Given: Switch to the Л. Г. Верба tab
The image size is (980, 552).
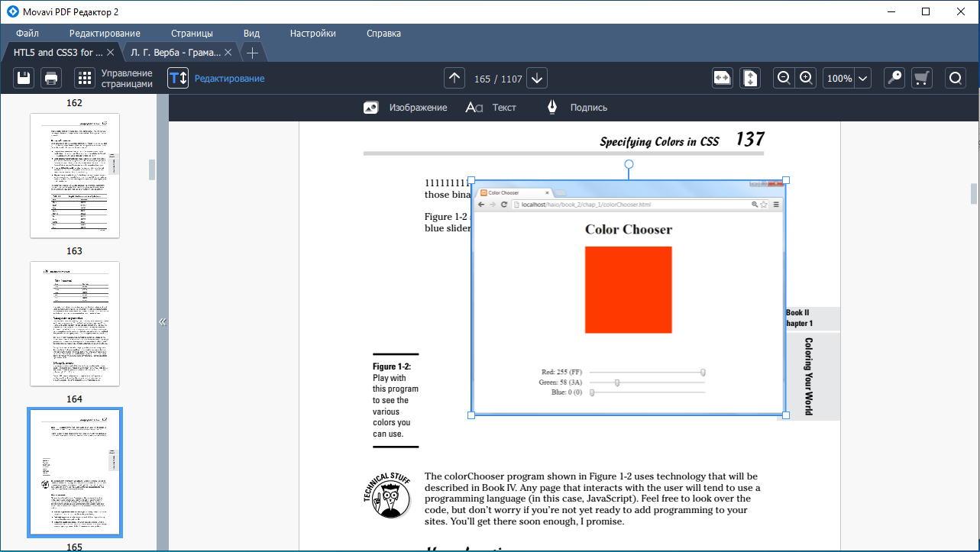Looking at the screenshot, I should (x=175, y=53).
